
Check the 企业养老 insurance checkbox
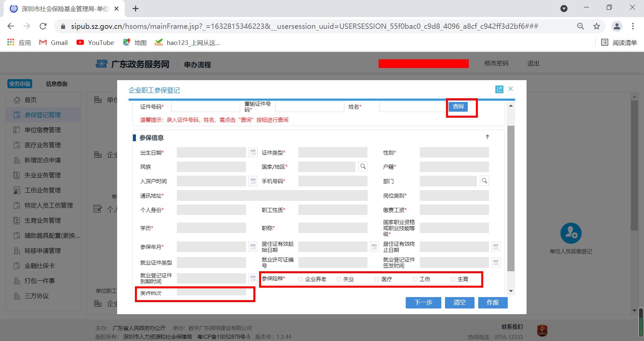(300, 279)
